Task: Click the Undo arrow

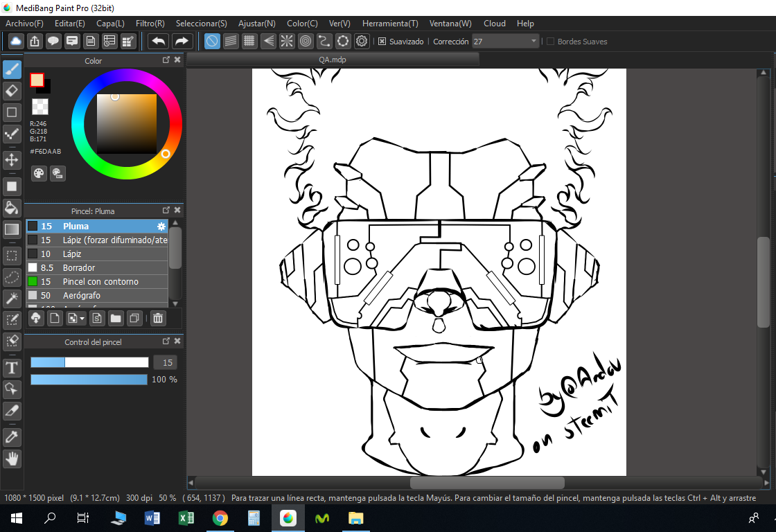Action: [159, 41]
